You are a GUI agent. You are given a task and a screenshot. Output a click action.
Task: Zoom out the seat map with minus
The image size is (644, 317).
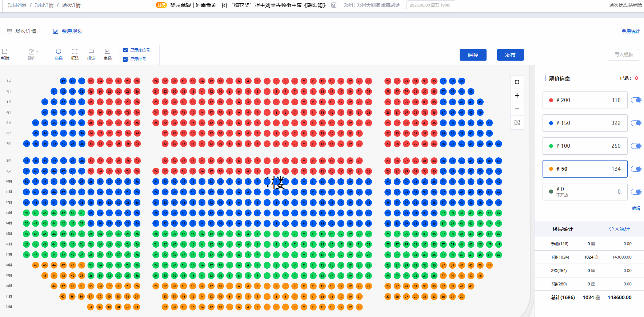click(x=517, y=109)
